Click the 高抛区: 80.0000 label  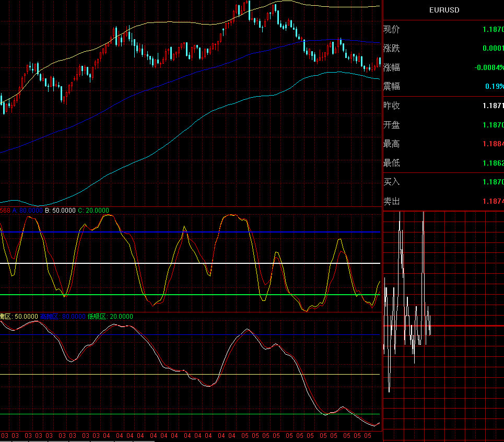tap(63, 317)
